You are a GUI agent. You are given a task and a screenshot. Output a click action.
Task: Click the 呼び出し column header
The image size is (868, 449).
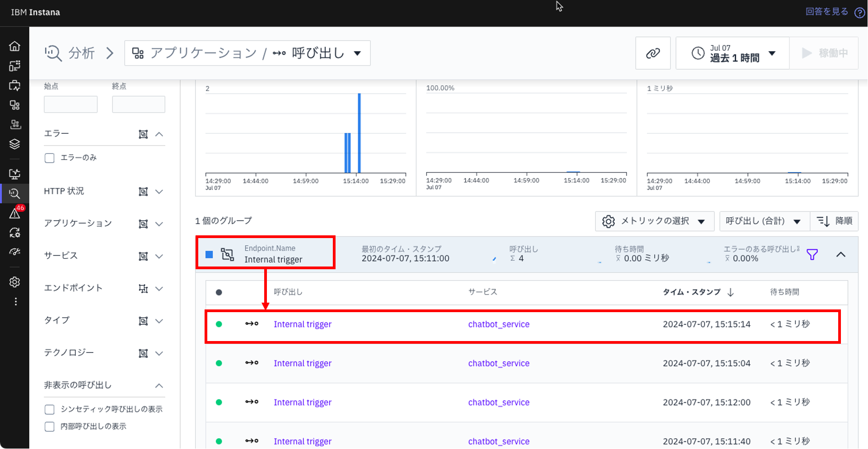(x=288, y=292)
